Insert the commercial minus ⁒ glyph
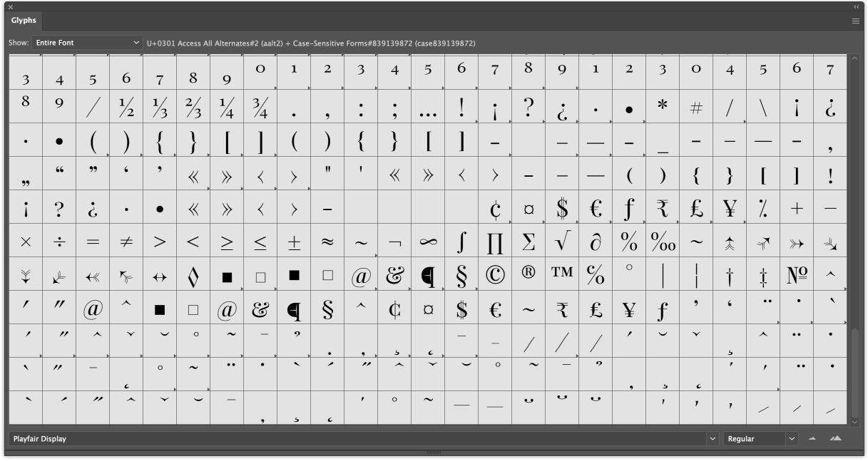This screenshot has height=461, width=868. (x=763, y=207)
